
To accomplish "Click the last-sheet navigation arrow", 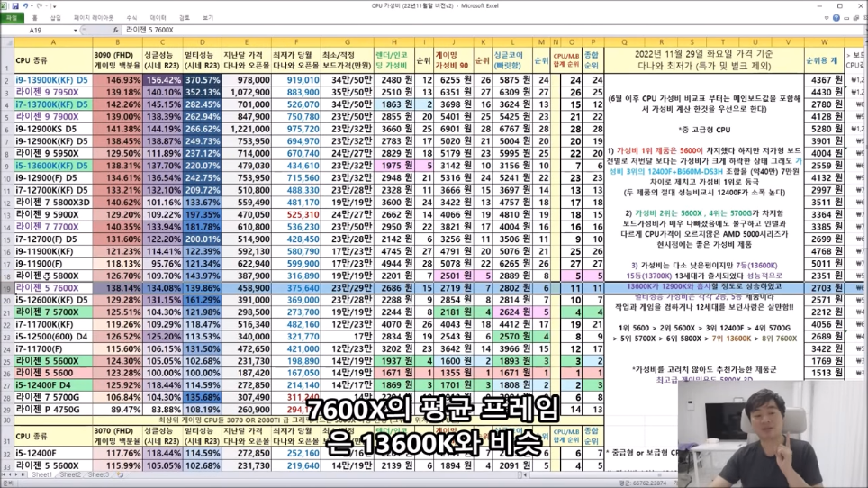I will tap(24, 474).
